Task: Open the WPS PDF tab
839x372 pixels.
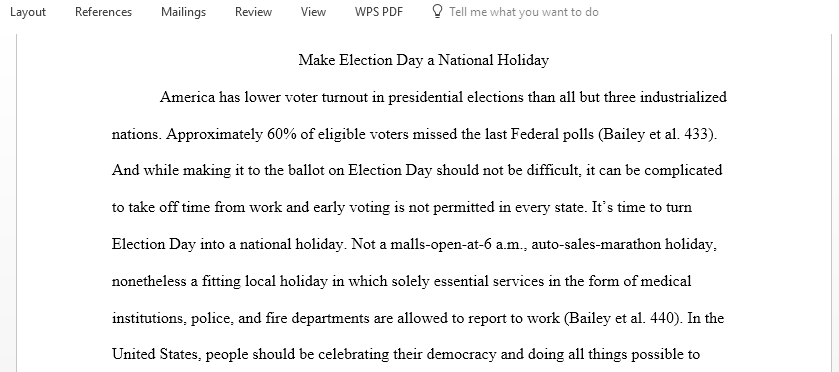Action: (379, 12)
